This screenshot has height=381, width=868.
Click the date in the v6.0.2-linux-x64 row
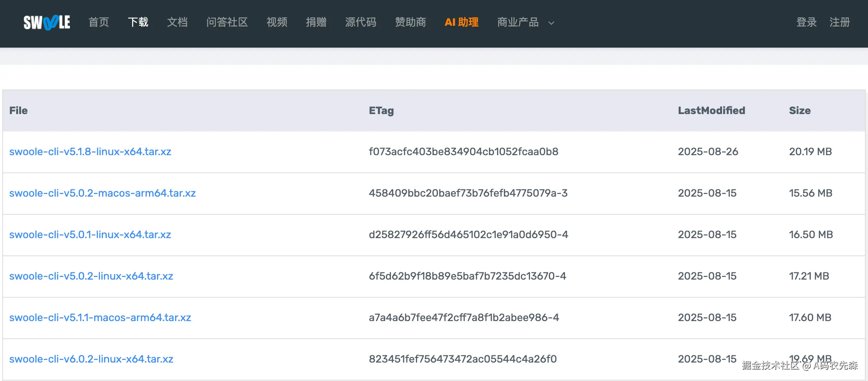[707, 359]
